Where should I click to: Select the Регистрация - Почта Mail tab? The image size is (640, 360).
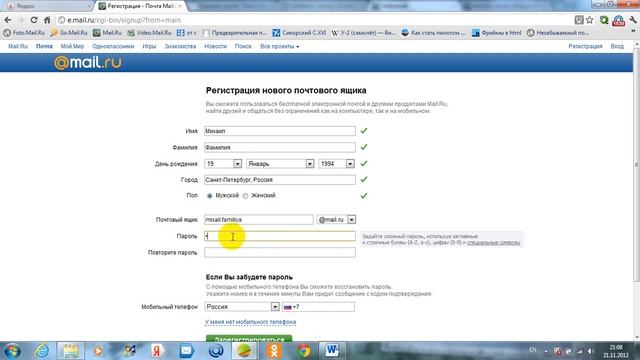point(141,6)
